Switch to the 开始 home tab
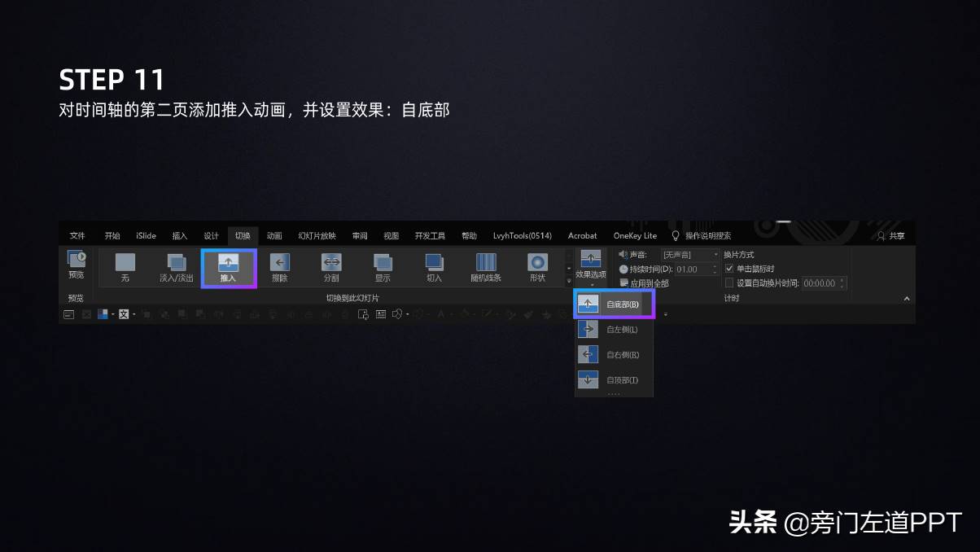This screenshot has height=552, width=980. click(112, 235)
